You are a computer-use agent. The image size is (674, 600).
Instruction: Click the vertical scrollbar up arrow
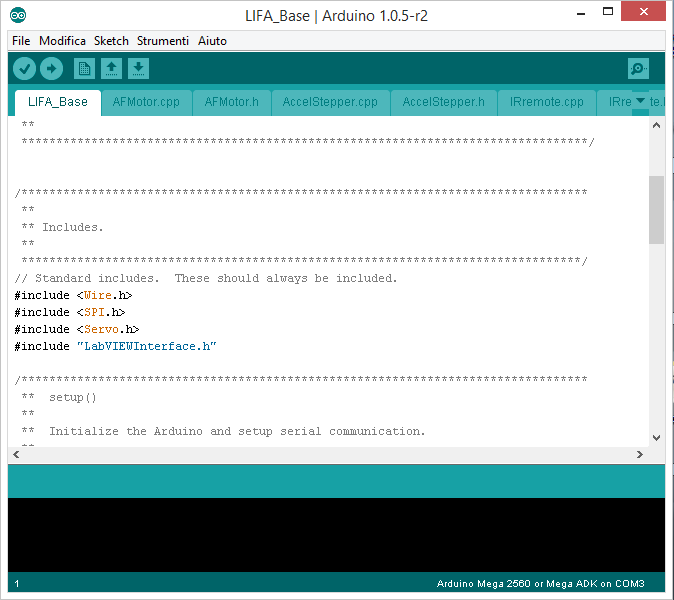click(x=656, y=126)
